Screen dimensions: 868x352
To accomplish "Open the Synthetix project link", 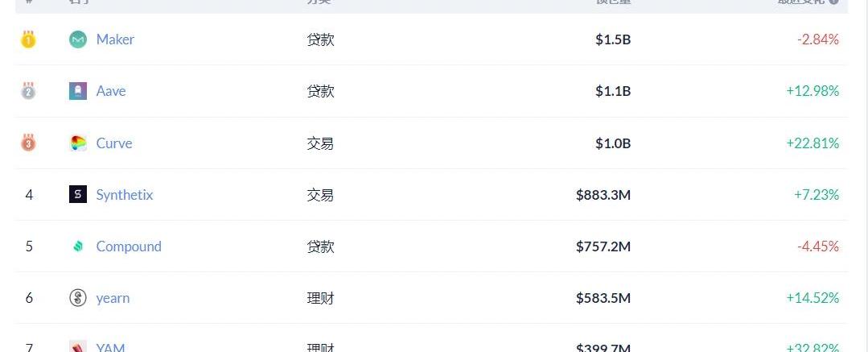I will coord(125,195).
